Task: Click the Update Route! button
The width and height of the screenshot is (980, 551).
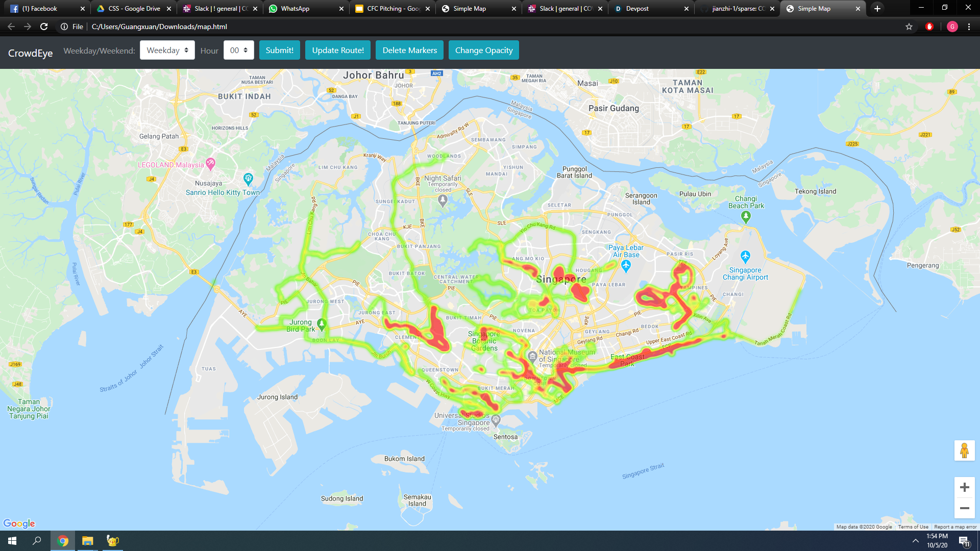Action: point(337,50)
